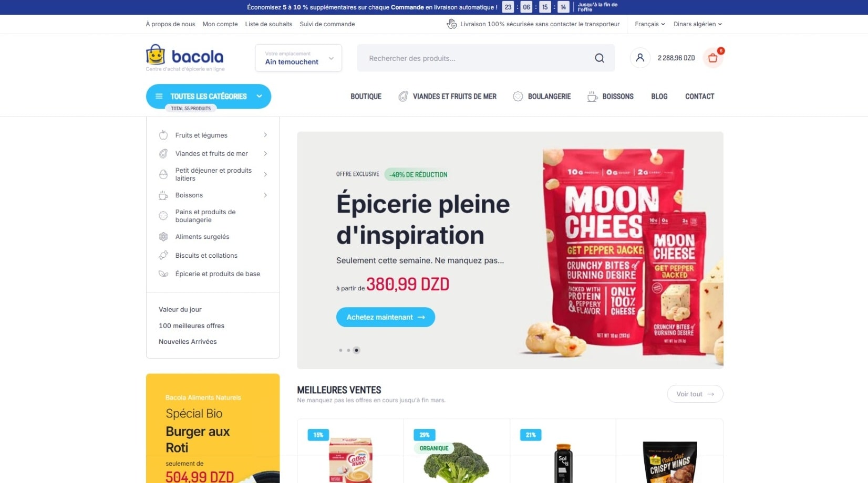Viewport: 868px width, 483px height.
Task: Click the bacola logo
Action: [x=185, y=58]
